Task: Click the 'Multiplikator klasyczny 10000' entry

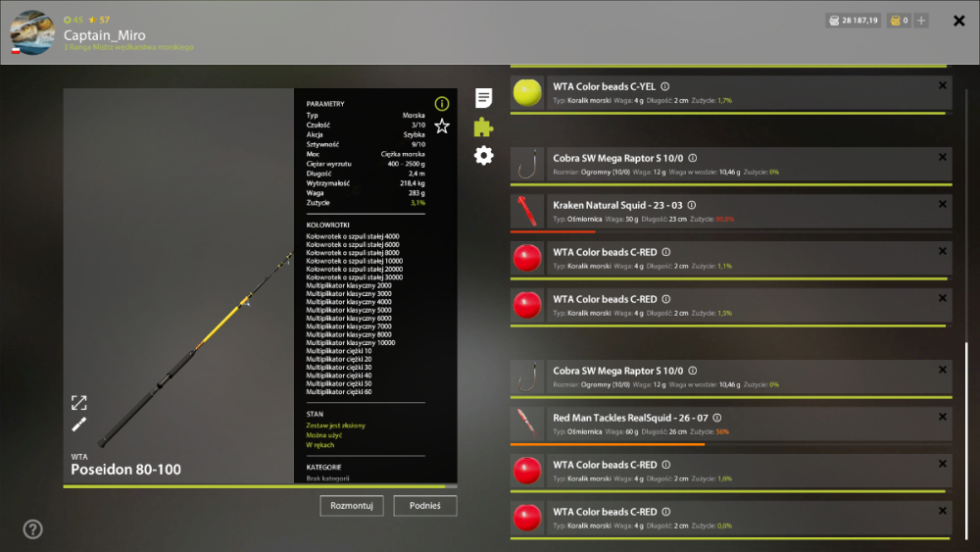Action: pos(351,342)
